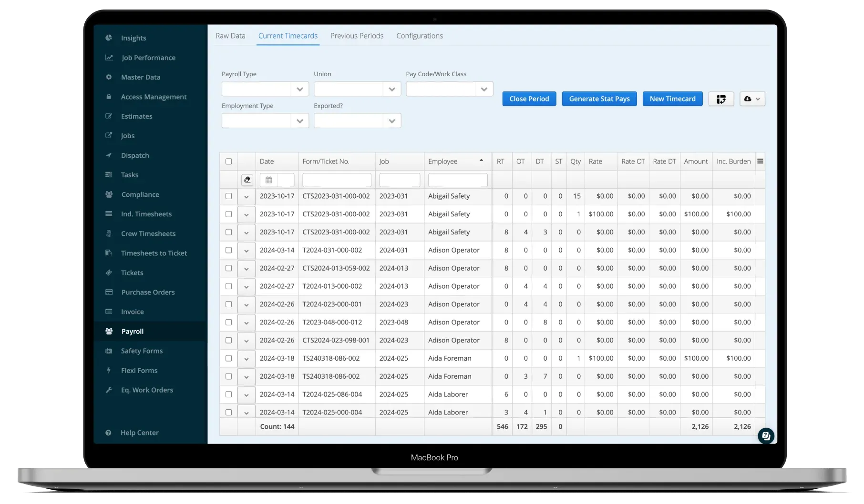Check the row checkbox for Aida Foreman dated 2024-03-18
Screen dimensions: 864x504
point(228,358)
